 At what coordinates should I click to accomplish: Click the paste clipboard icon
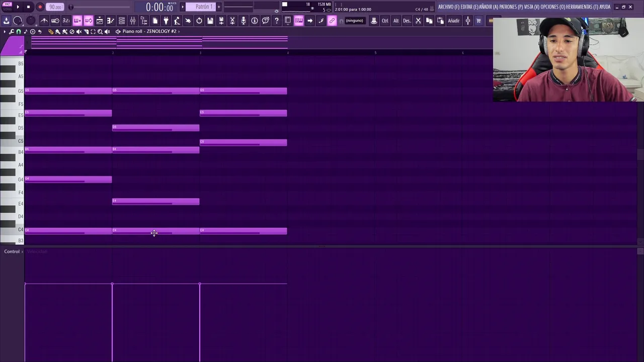tap(440, 21)
